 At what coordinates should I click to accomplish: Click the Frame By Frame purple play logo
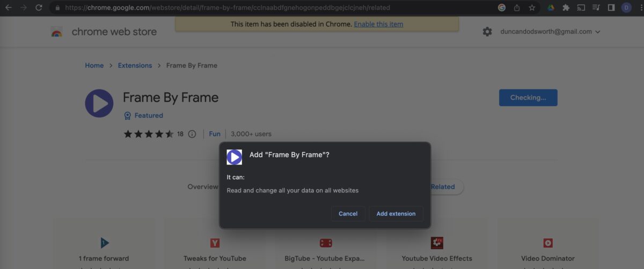pyautogui.click(x=99, y=103)
